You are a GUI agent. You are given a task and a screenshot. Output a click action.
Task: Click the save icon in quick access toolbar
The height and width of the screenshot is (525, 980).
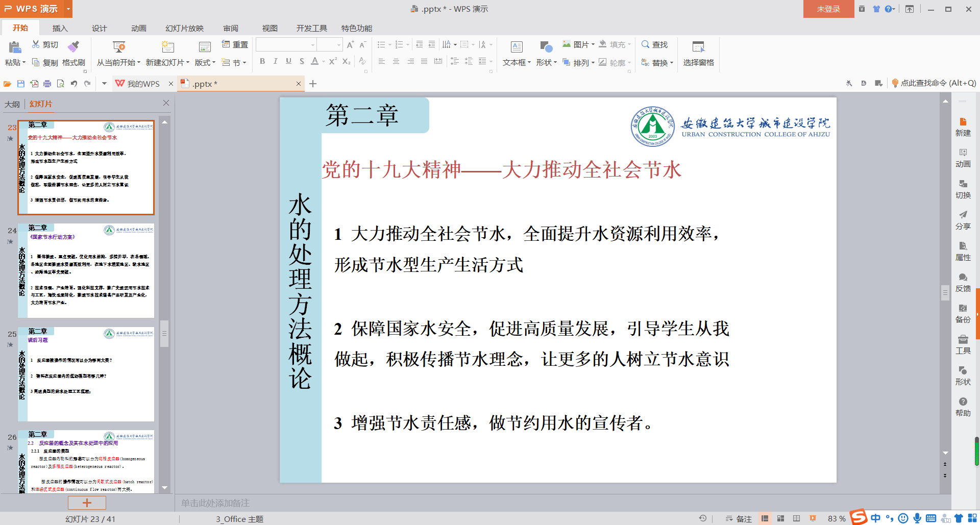[21, 84]
